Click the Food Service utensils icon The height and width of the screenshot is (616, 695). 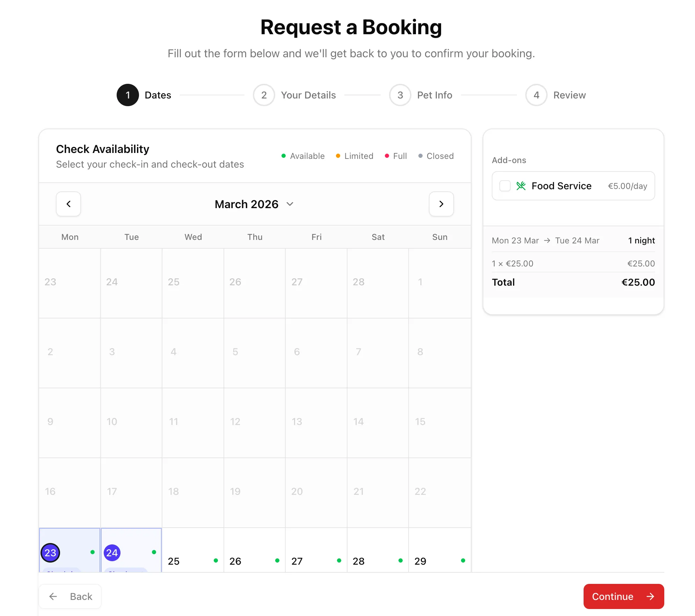[521, 186]
